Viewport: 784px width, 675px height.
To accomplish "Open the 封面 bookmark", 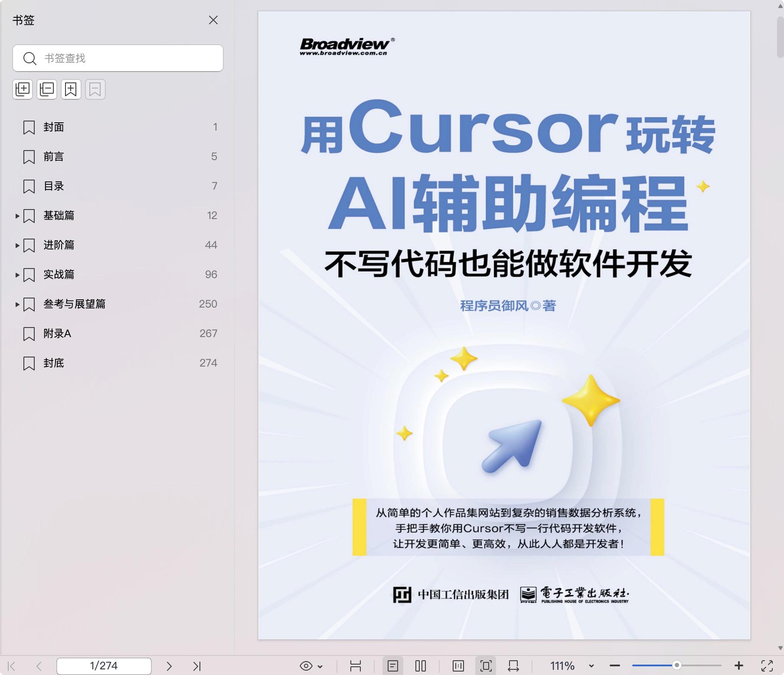I will 54,127.
